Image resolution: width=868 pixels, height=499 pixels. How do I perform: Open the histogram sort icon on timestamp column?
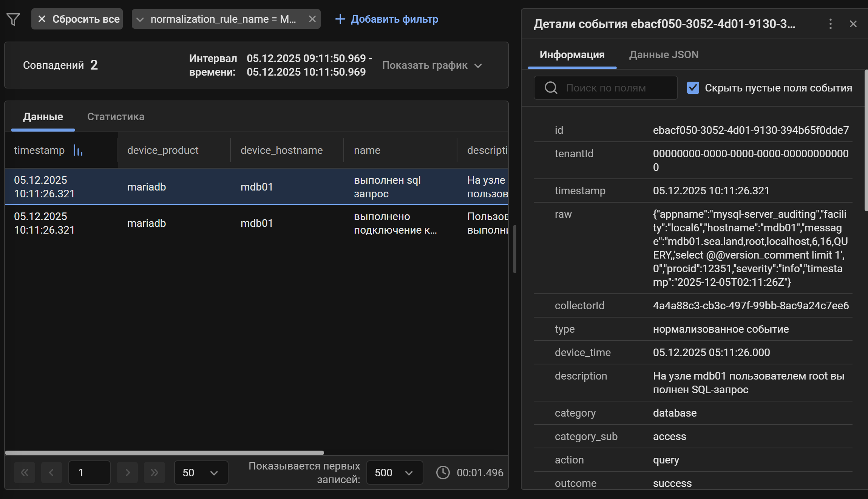[78, 150]
